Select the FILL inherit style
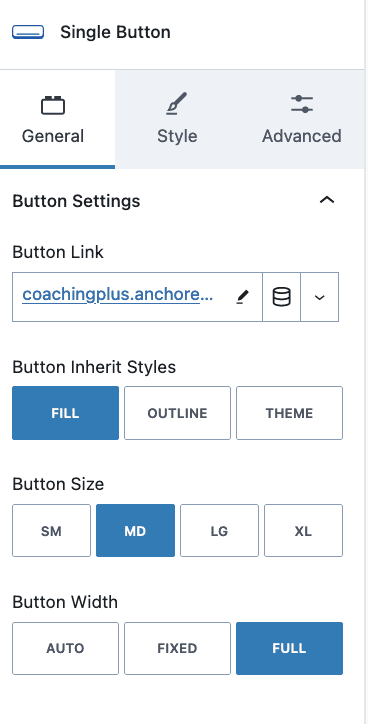The image size is (368, 724). 65,413
